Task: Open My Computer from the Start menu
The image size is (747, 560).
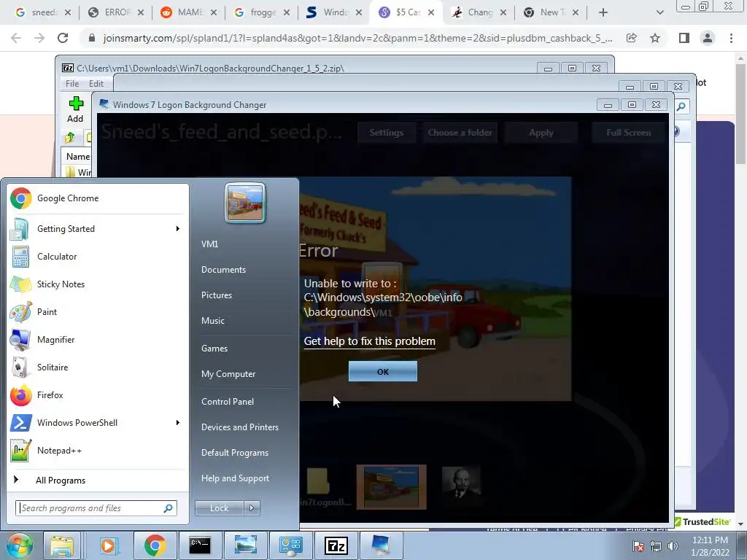Action: click(228, 374)
